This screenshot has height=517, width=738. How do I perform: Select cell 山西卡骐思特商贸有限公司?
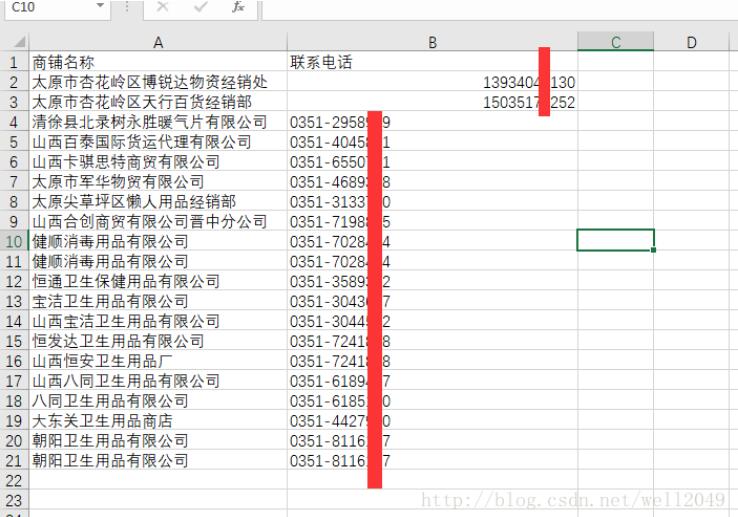158,162
